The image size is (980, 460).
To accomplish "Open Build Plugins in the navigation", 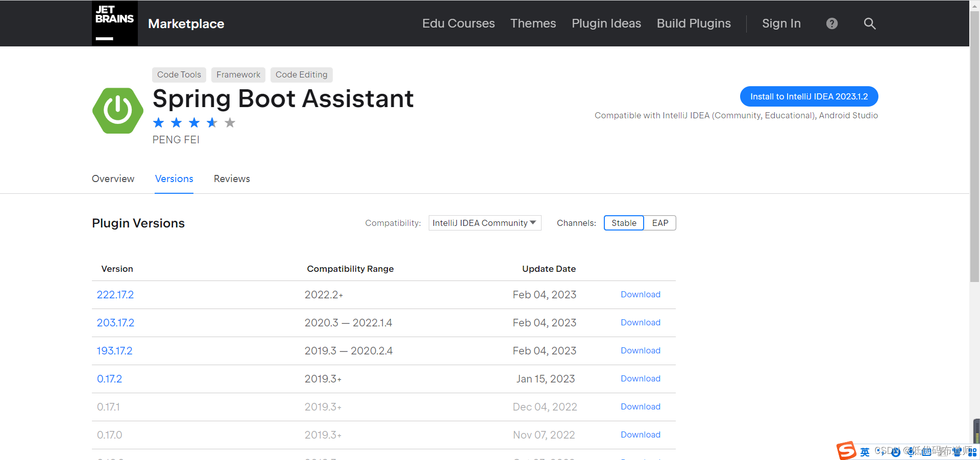I will tap(694, 23).
